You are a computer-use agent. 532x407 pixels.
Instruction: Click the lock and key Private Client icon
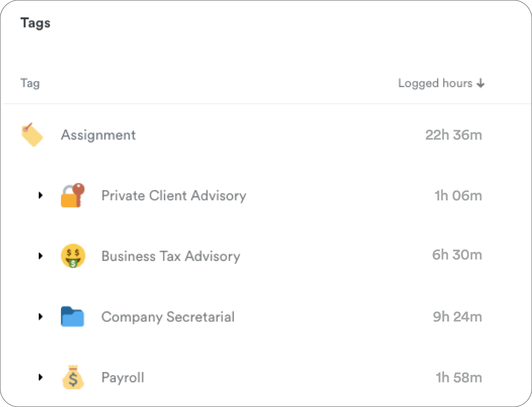[73, 196]
